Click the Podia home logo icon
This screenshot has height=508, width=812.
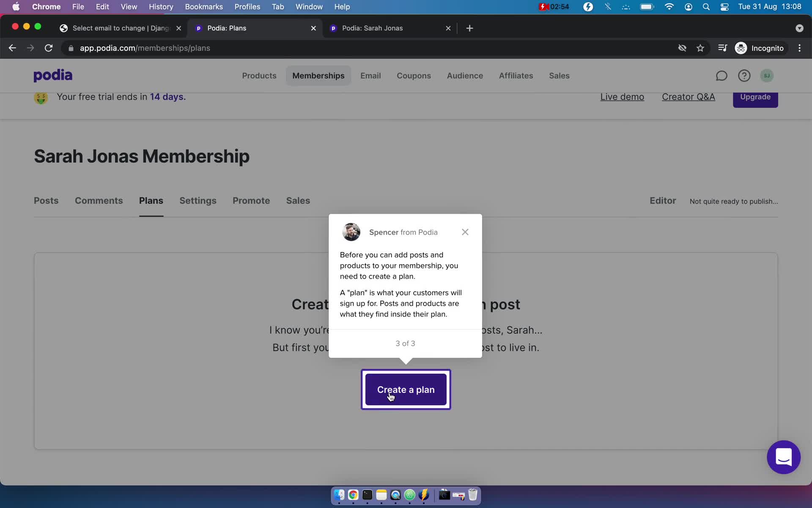pyautogui.click(x=52, y=75)
